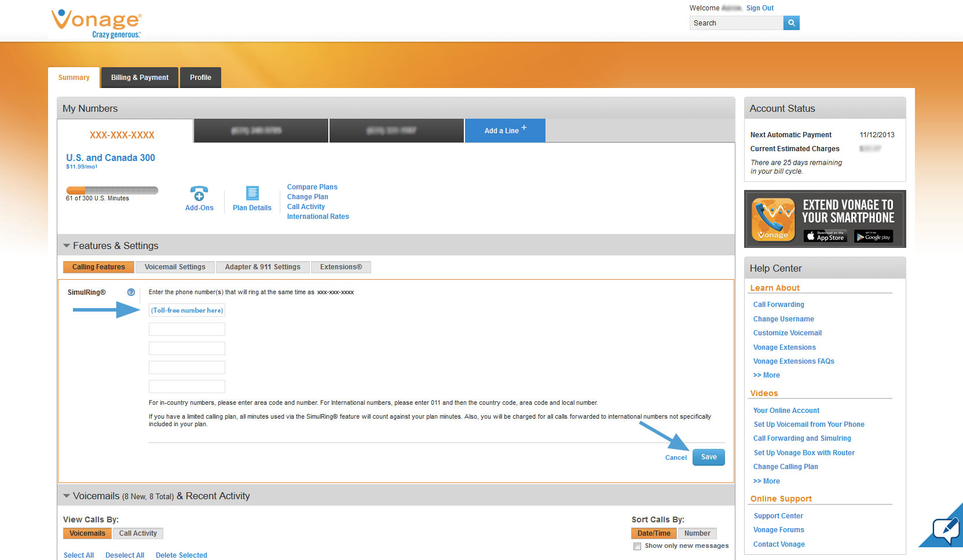The image size is (963, 560).
Task: Click the SimulRing help question mark icon
Action: (131, 292)
